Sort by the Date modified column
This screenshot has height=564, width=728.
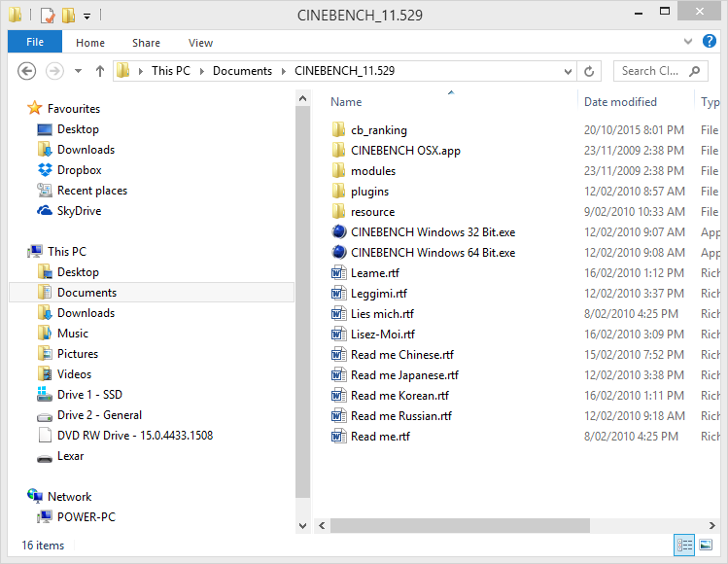click(620, 102)
